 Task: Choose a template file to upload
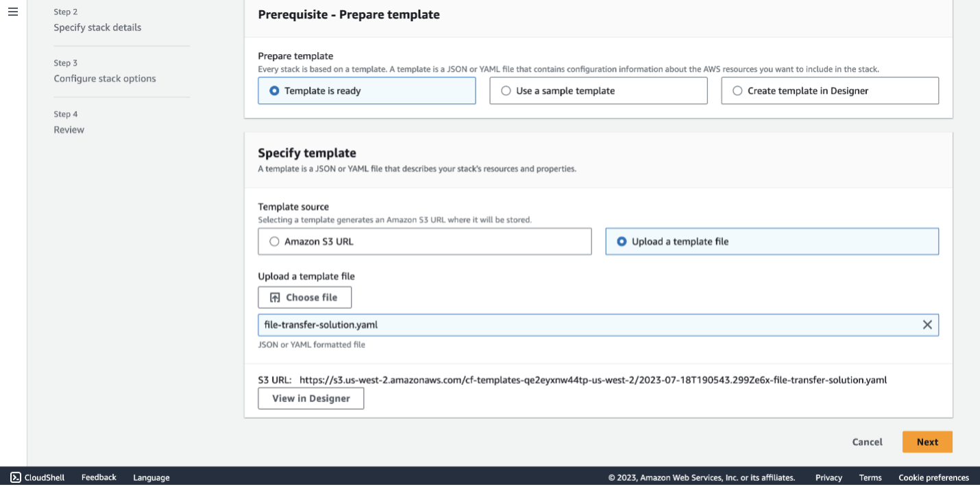point(304,297)
